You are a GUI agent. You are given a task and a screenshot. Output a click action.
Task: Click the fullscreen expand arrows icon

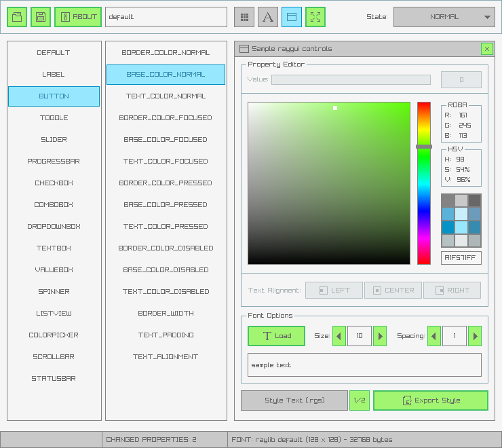[x=315, y=17]
